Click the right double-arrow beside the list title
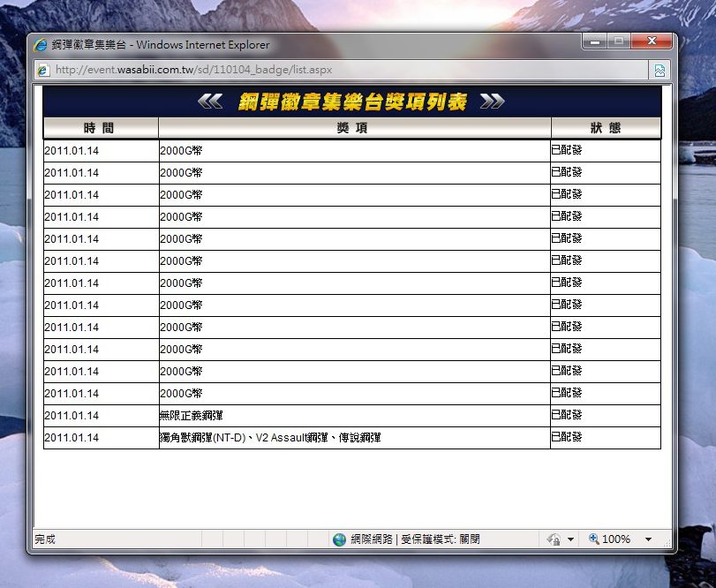The height and width of the screenshot is (588, 716). [493, 101]
